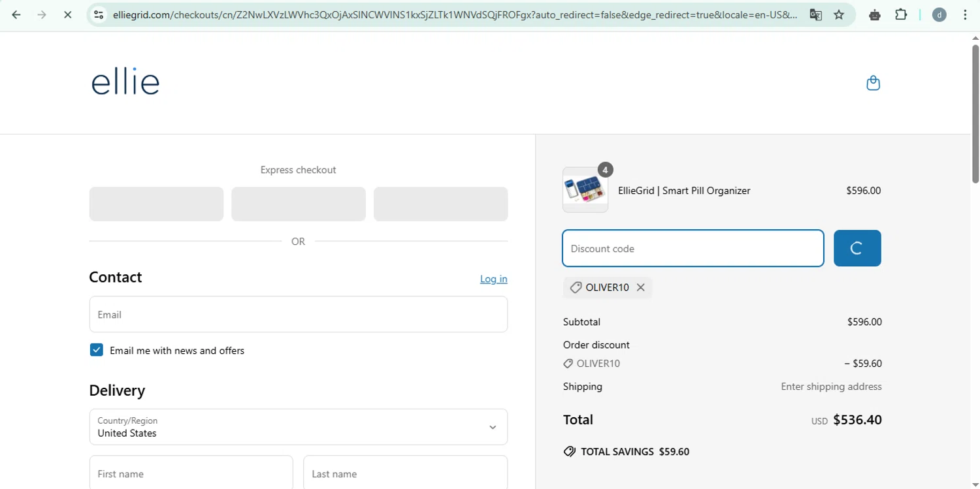Click the quantity badge 4 on product
This screenshot has width=980, height=489.
point(605,170)
